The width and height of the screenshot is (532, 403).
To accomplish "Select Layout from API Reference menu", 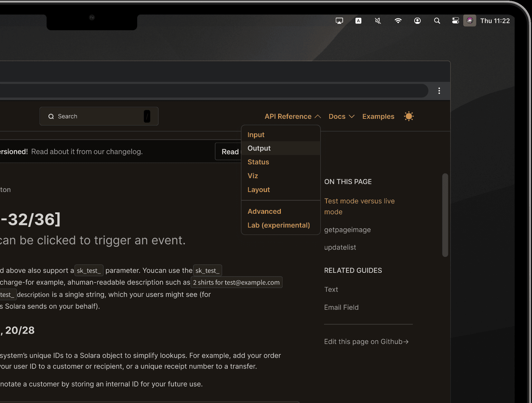I will 281,190.
